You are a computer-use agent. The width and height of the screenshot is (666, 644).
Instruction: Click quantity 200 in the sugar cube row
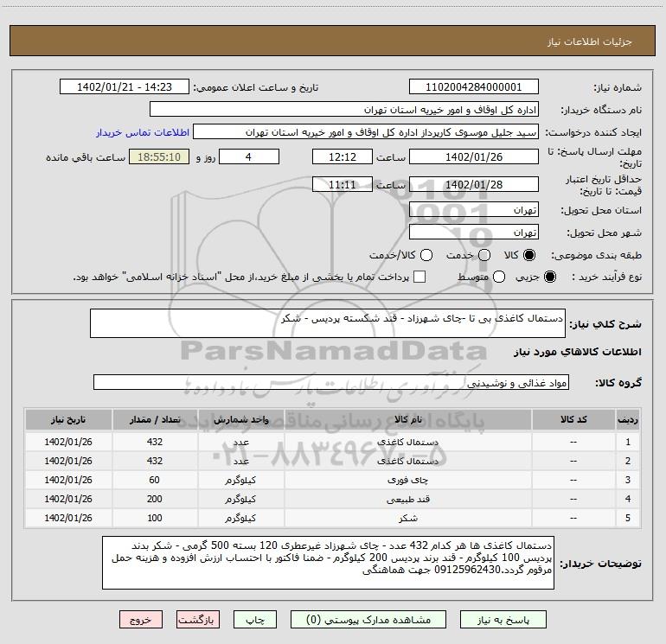click(155, 499)
